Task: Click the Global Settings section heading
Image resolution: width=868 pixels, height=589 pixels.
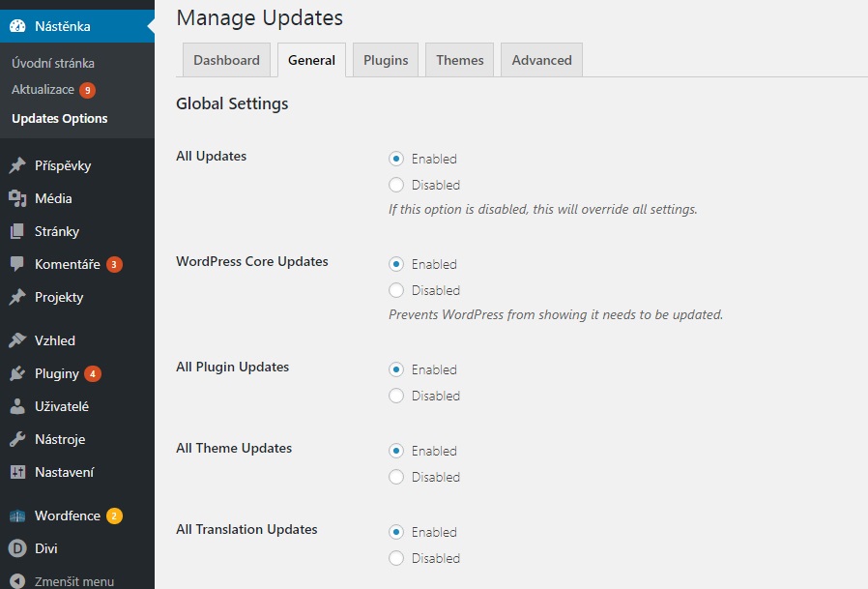Action: tap(232, 103)
